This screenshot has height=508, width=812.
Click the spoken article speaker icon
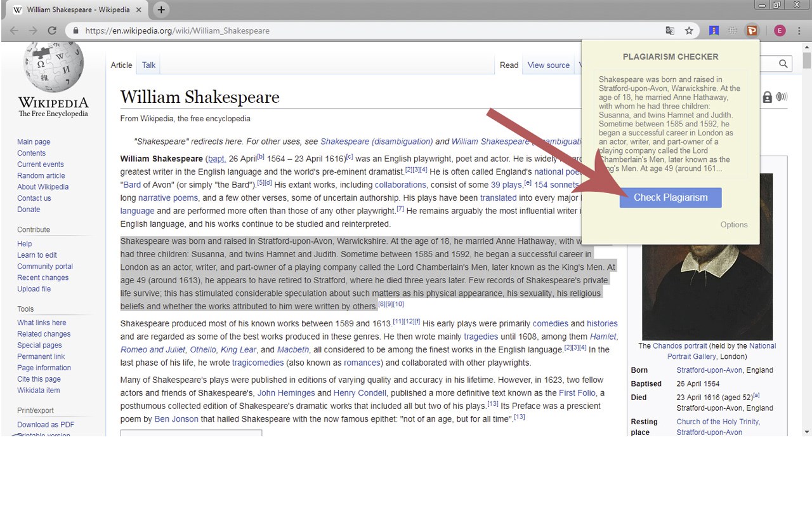782,97
